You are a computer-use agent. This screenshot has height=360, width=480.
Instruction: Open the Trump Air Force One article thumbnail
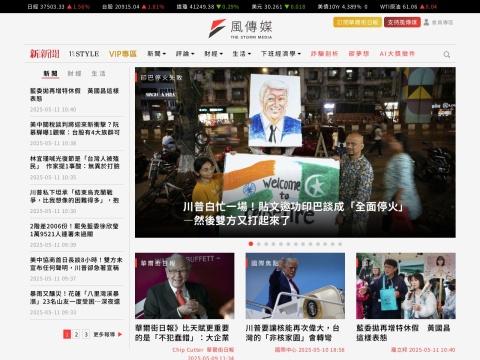click(x=295, y=286)
